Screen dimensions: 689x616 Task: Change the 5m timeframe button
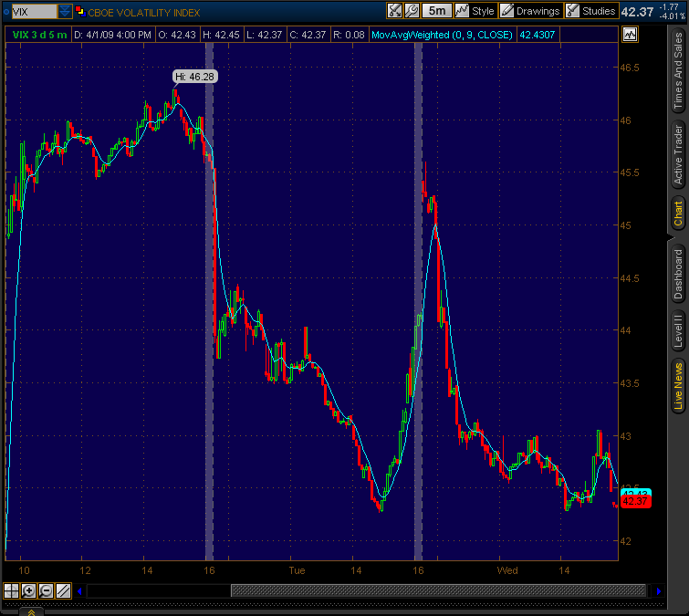coord(437,11)
